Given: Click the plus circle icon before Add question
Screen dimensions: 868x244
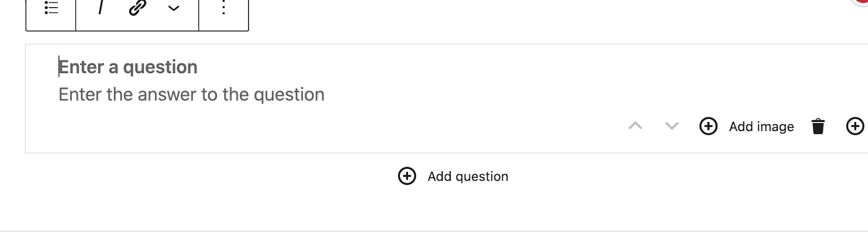Looking at the screenshot, I should (407, 176).
